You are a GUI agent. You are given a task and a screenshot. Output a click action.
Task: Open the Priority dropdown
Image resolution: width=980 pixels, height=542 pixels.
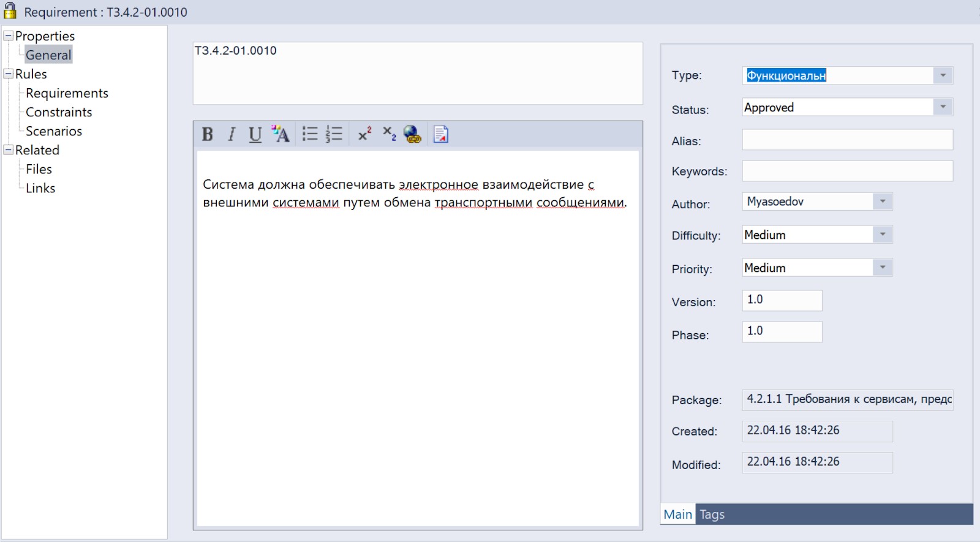(882, 267)
